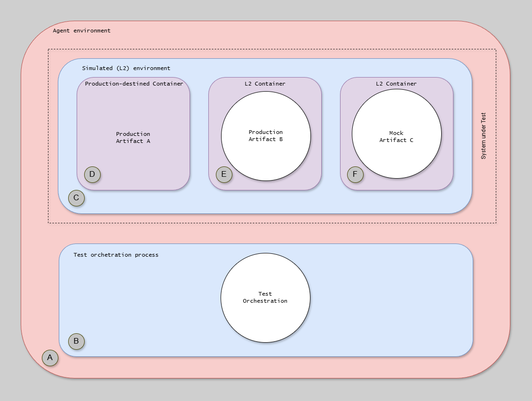Click the C marker badge
Screen dimensions: 532x401
pyautogui.click(x=76, y=198)
